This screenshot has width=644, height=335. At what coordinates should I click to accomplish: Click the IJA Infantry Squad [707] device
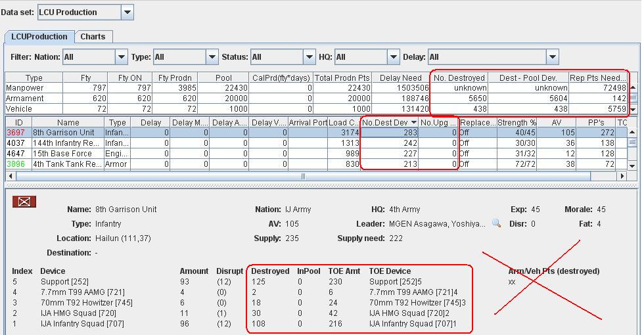[x=82, y=323]
